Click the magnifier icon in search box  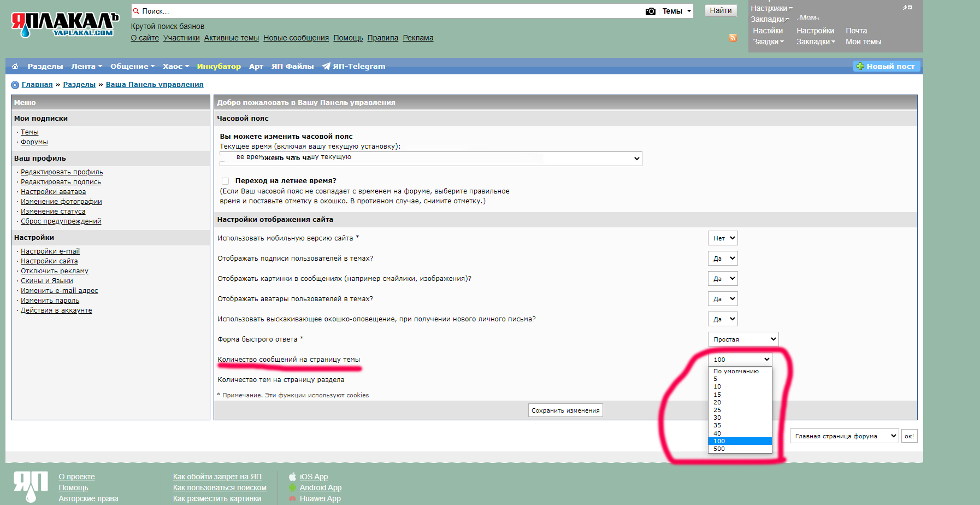tap(136, 11)
